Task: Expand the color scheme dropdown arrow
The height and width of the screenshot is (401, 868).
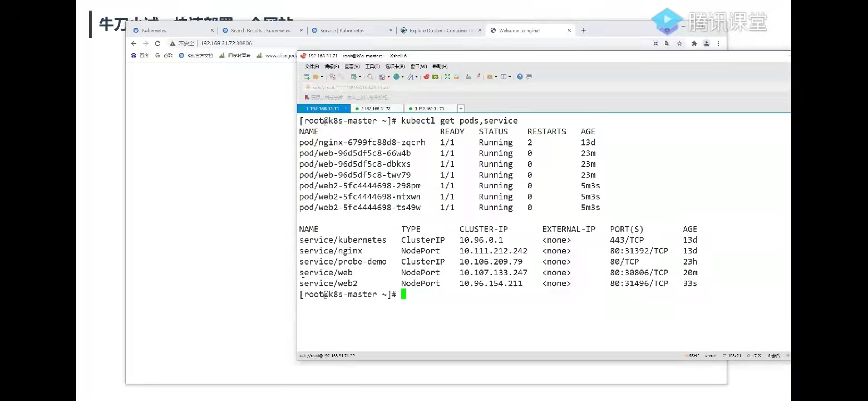Action: [389, 77]
